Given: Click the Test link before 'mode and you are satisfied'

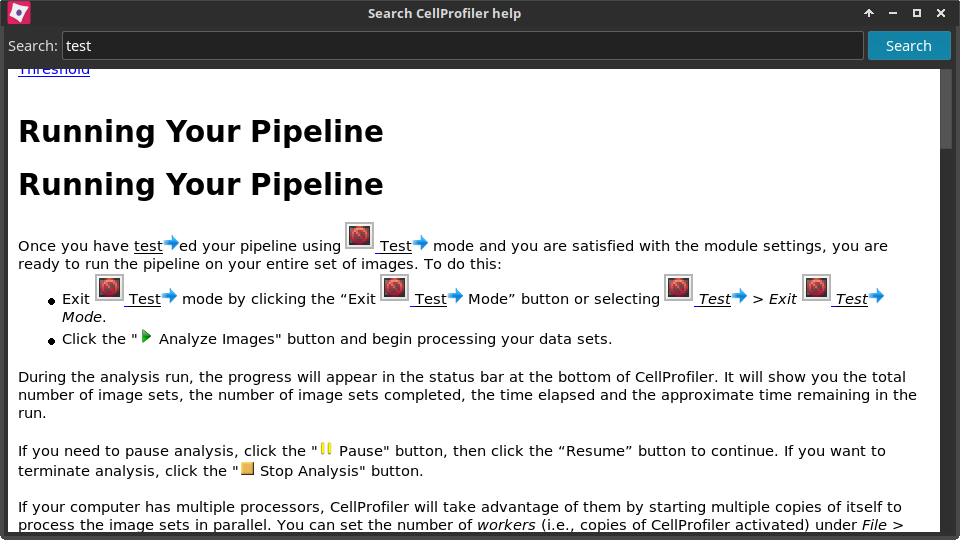Looking at the screenshot, I should [395, 246].
